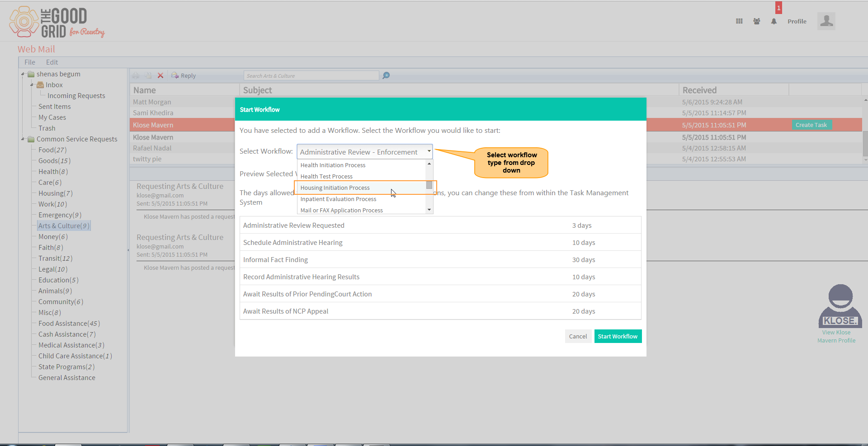The height and width of the screenshot is (446, 868).
Task: Open the Inbox folder
Action: [54, 85]
